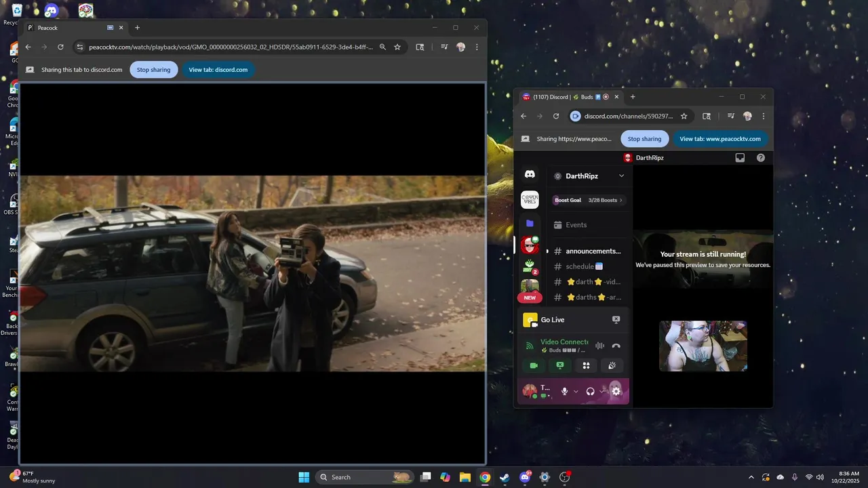The height and width of the screenshot is (488, 868).
Task: Open microphone input options arrow
Action: click(576, 391)
